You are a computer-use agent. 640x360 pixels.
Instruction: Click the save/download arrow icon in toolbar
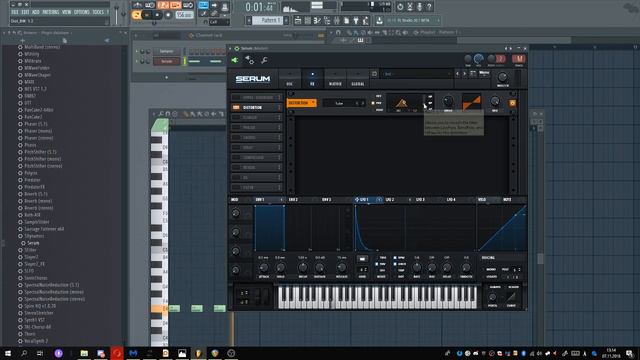click(x=379, y=20)
